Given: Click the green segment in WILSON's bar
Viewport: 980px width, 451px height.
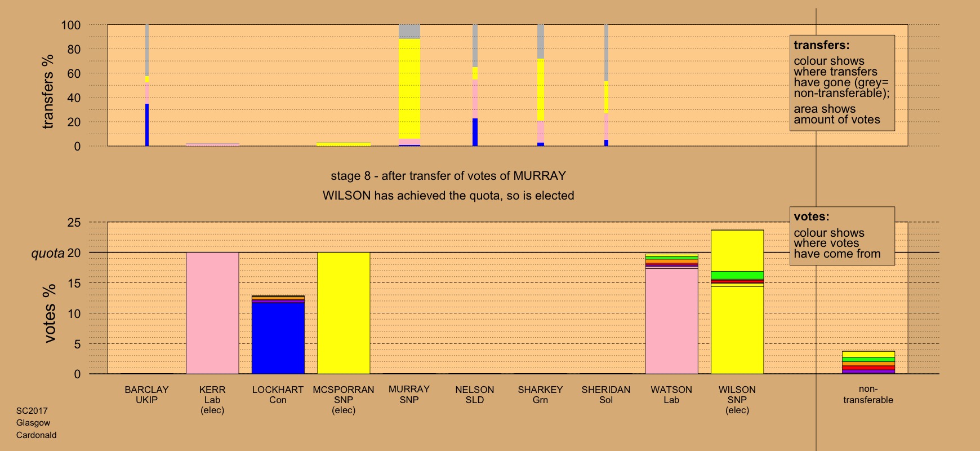Looking at the screenshot, I should [737, 275].
